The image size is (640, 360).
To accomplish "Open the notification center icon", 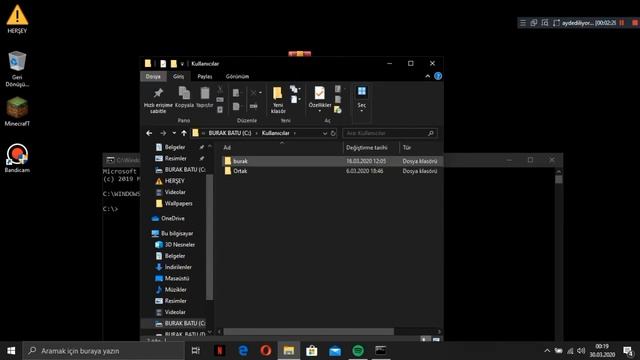I will click(x=628, y=351).
